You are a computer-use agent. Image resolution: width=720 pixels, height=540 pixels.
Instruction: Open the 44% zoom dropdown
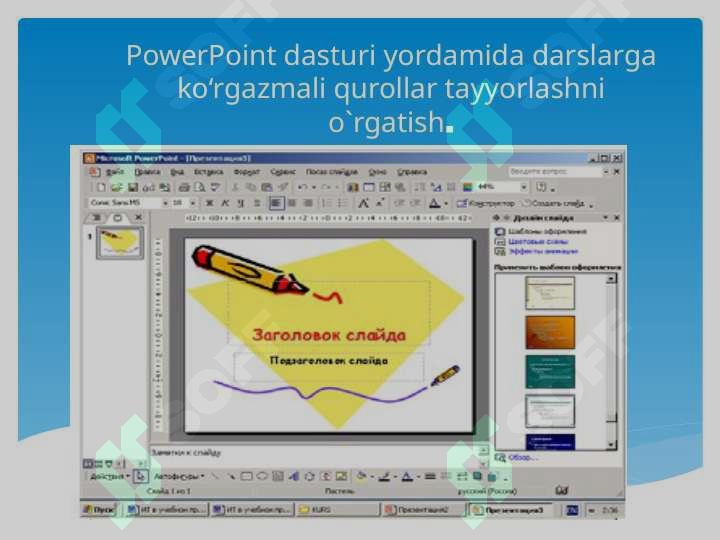pos(523,187)
